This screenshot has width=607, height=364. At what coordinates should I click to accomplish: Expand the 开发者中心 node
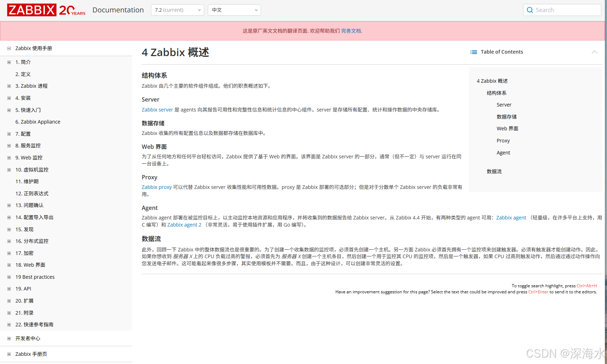9,338
